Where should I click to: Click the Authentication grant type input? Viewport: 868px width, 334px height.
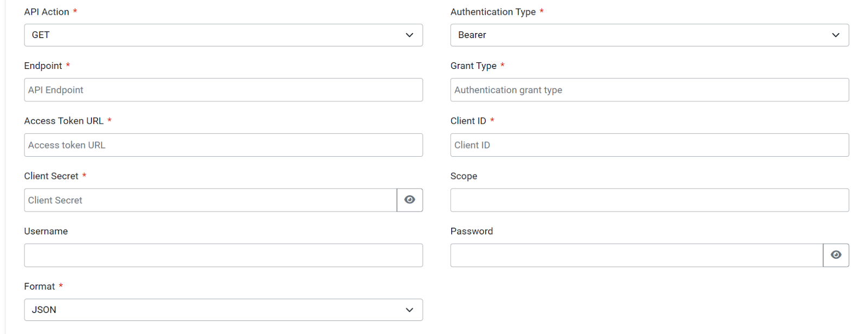point(649,90)
